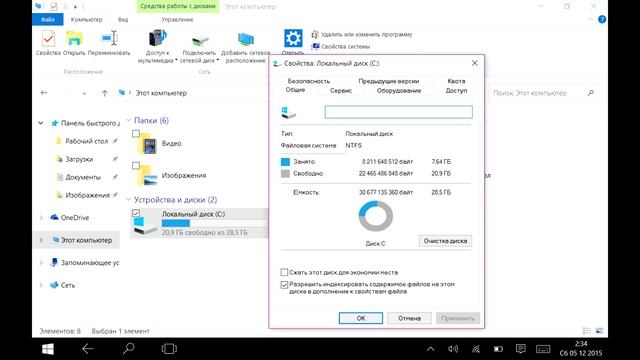
Task: Select Загрузки in quick access
Action: [x=79, y=159]
